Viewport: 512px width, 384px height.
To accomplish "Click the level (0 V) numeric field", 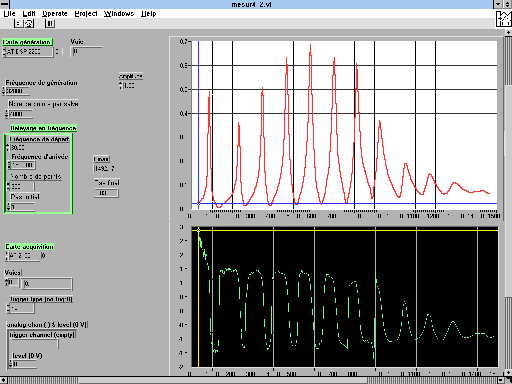I will (x=24, y=364).
